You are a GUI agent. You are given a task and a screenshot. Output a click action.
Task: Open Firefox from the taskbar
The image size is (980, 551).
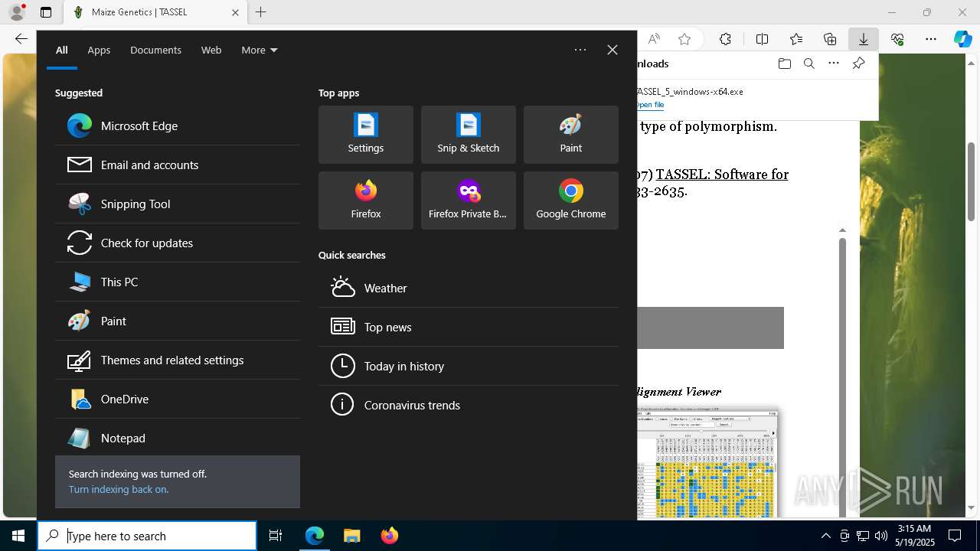(389, 536)
